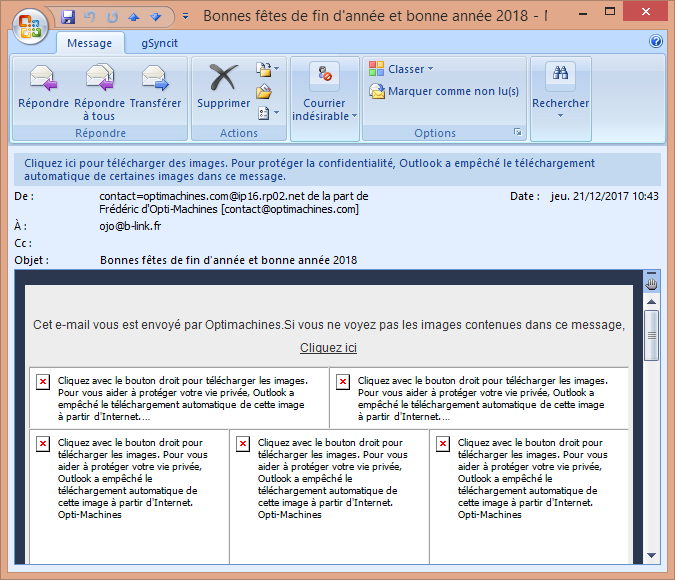This screenshot has height=580, width=675.
Task: Click the date jeu. 21/12/2017 10:43
Action: click(x=604, y=196)
